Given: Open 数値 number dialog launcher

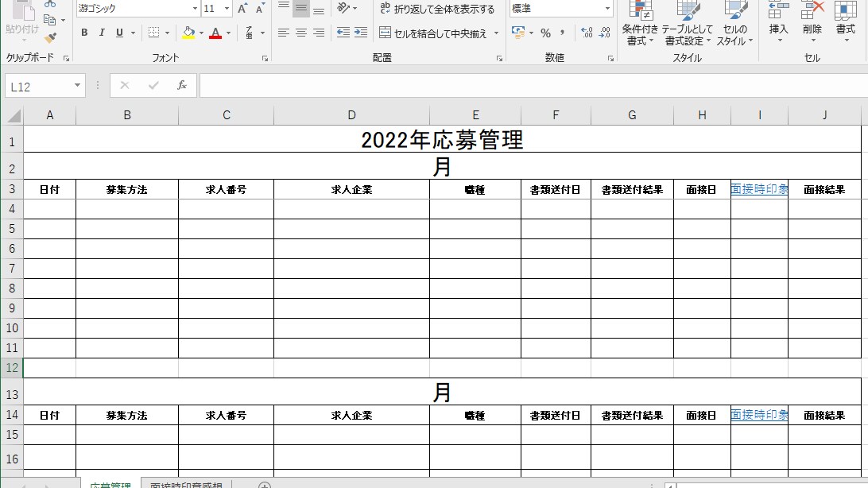Looking at the screenshot, I should coord(610,58).
